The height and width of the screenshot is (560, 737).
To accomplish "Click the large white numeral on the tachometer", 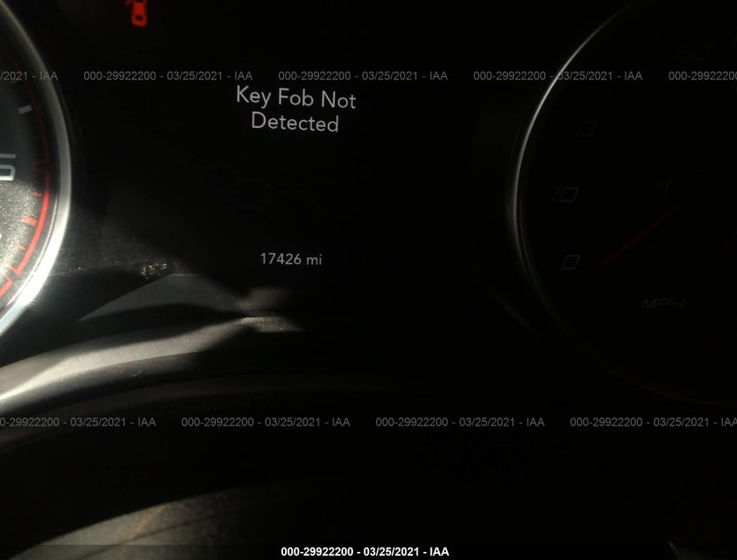I will tap(7, 167).
